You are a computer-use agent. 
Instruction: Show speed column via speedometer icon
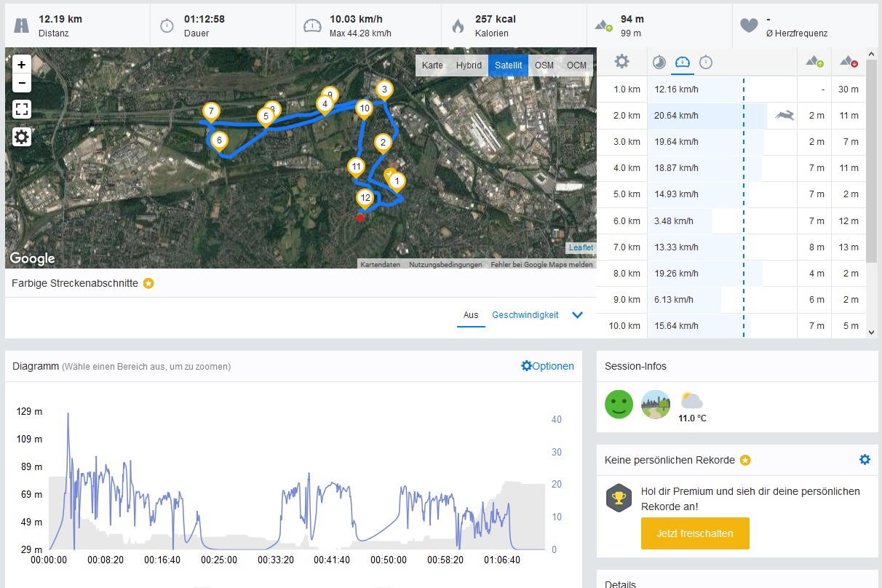coord(682,62)
